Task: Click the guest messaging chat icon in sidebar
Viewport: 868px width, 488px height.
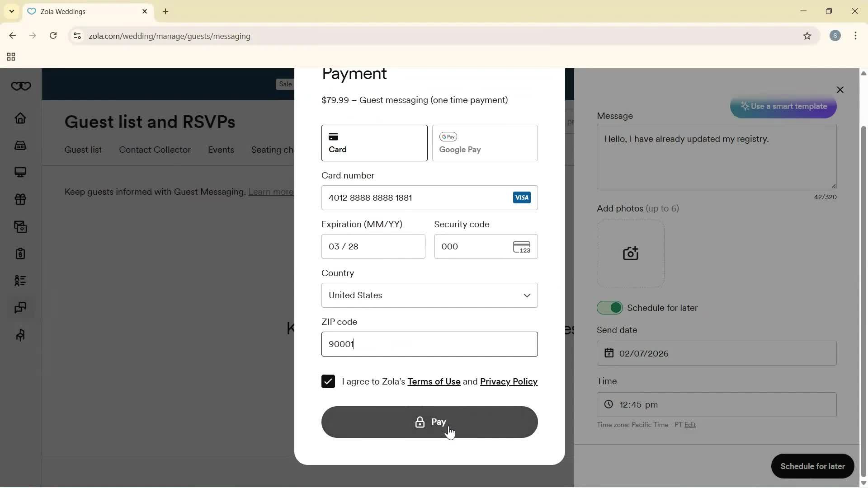Action: pos(20,308)
